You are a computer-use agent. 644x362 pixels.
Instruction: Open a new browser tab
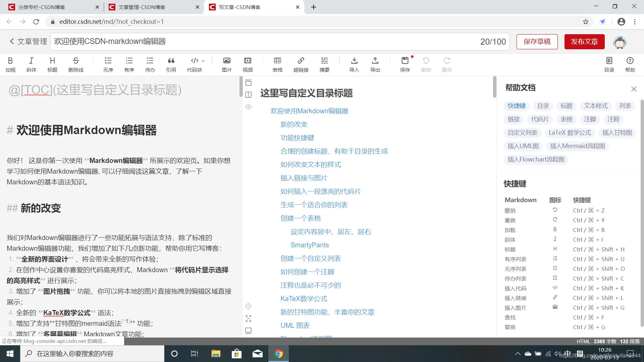coord(314,7)
